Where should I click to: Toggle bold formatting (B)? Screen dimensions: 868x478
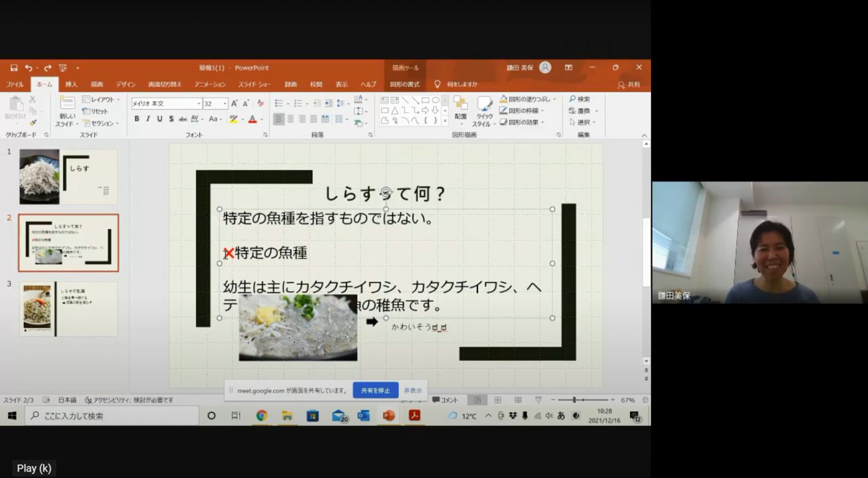pos(137,119)
